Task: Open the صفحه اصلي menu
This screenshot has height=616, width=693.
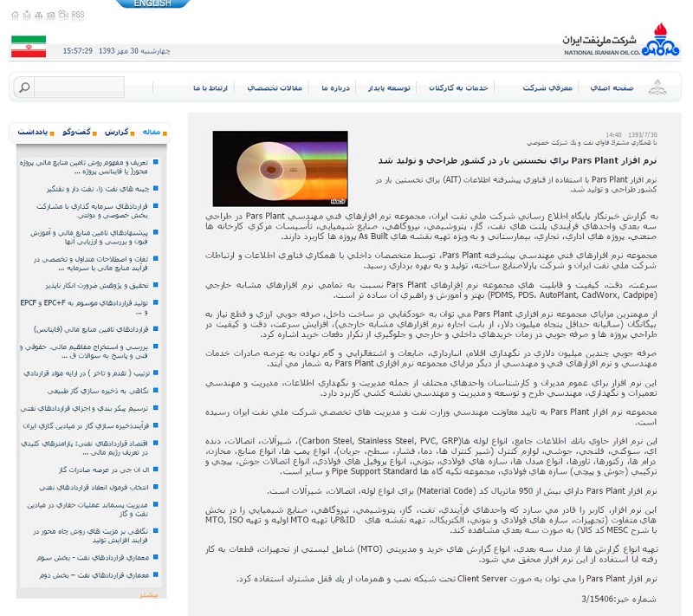Action: click(612, 88)
